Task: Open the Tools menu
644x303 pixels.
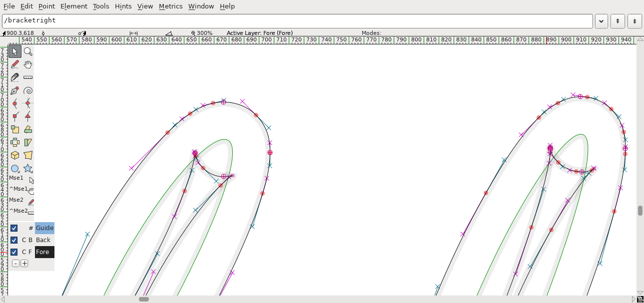Action: coord(101,6)
